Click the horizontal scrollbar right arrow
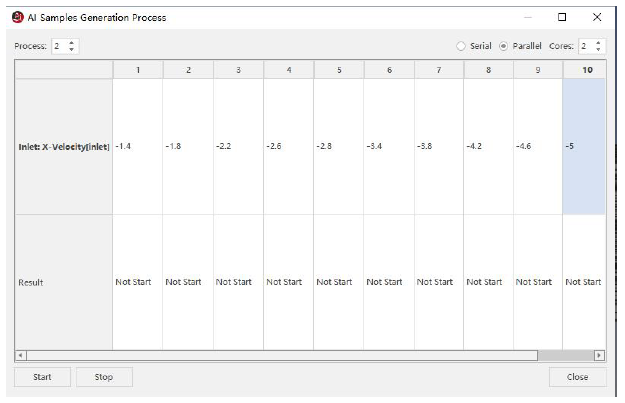The height and width of the screenshot is (403, 625). pos(600,355)
